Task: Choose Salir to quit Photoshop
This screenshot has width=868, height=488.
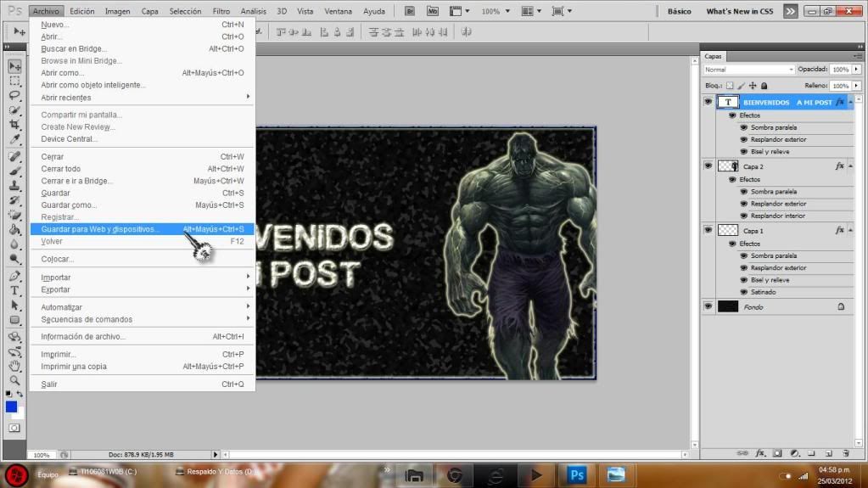Action: [143, 384]
